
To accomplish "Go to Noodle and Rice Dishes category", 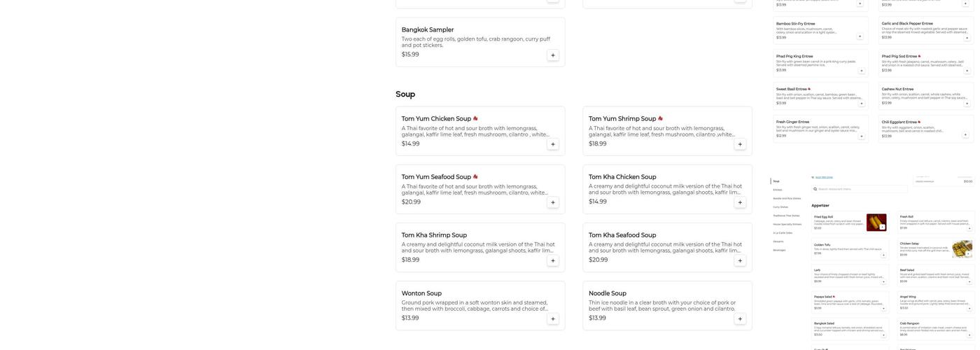I will point(787,198).
